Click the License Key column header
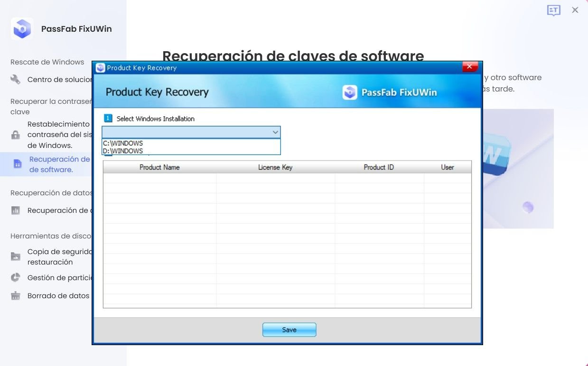 [x=275, y=167]
